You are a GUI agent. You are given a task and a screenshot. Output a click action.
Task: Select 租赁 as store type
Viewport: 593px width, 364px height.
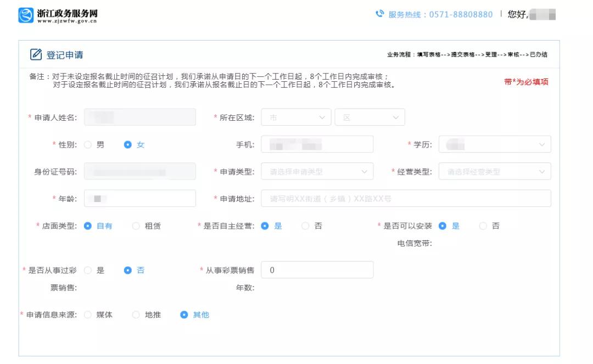(x=136, y=226)
